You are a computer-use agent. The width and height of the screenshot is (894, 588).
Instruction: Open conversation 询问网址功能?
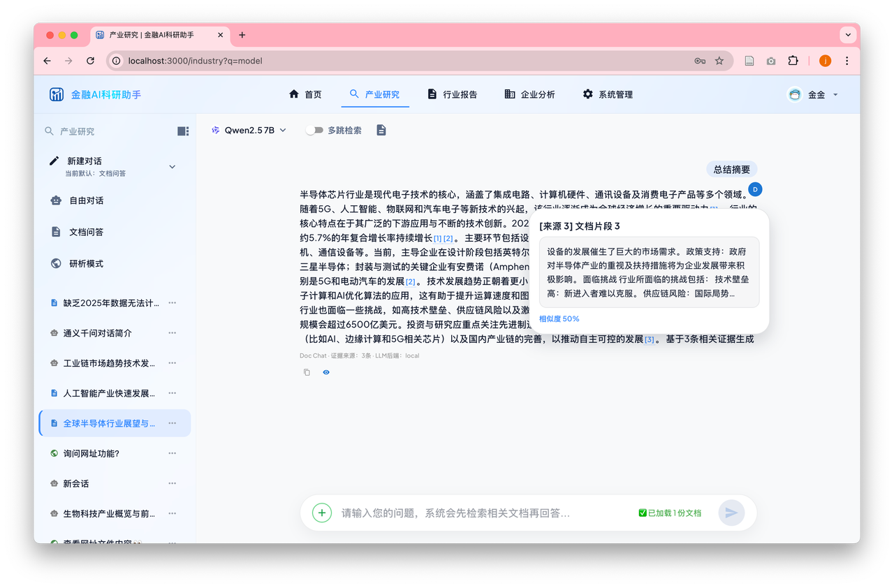tap(91, 453)
